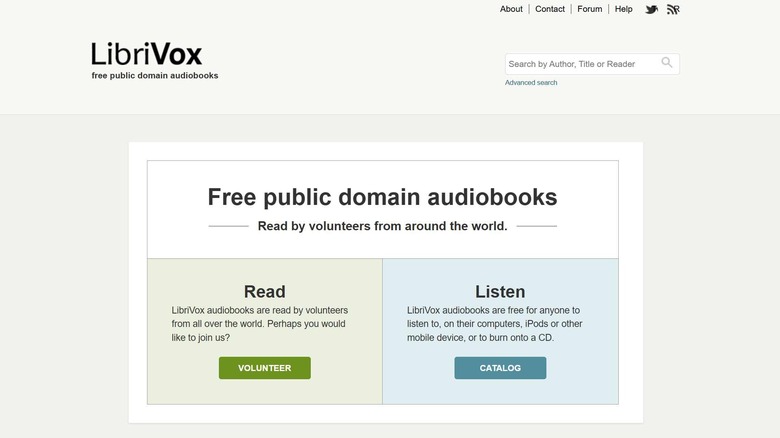This screenshot has width=780, height=438.
Task: Click the 'Read' section heading
Action: [x=265, y=291]
